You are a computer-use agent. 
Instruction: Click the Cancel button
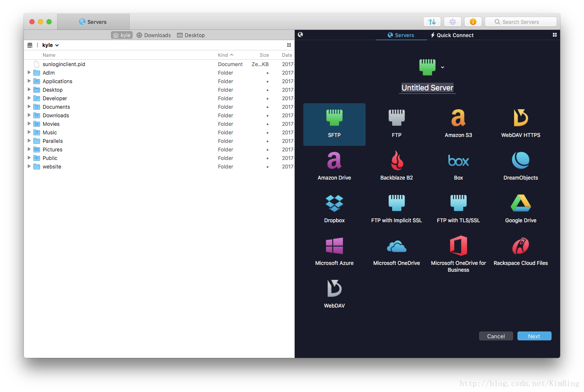(x=496, y=336)
